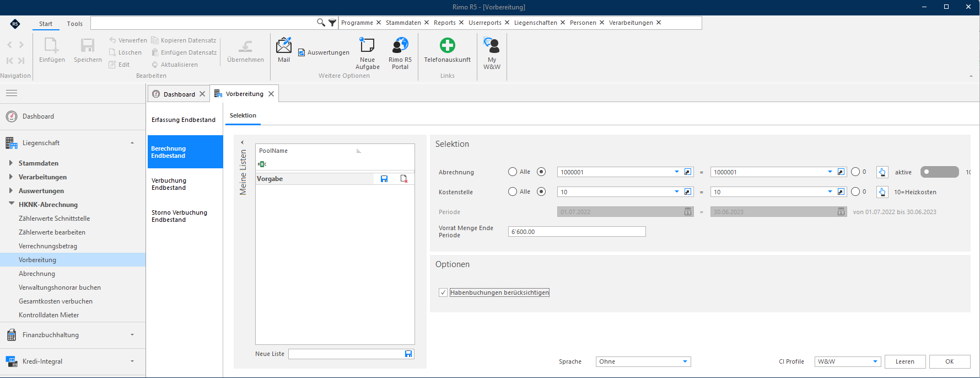Expand the Stammdaten tree node
Viewport: 980px width, 378px height.
pyautogui.click(x=11, y=163)
